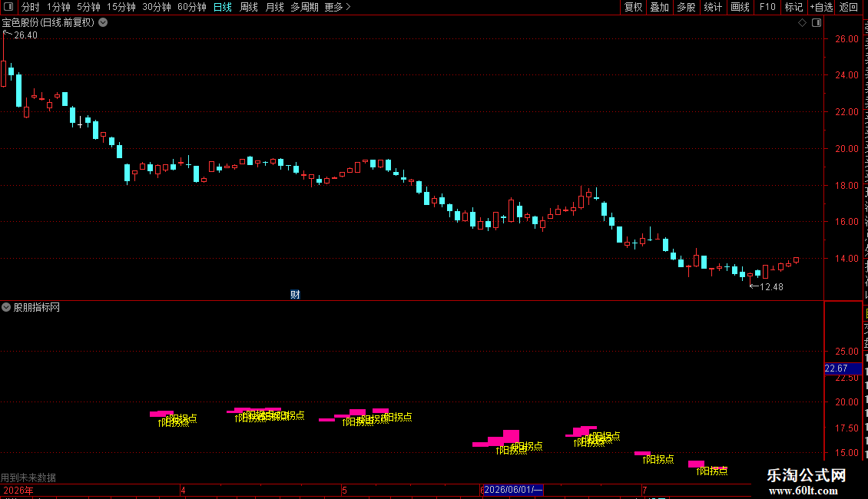The image size is (868, 499).
Task: Click the 26.40 high price label
Action: click(x=25, y=35)
